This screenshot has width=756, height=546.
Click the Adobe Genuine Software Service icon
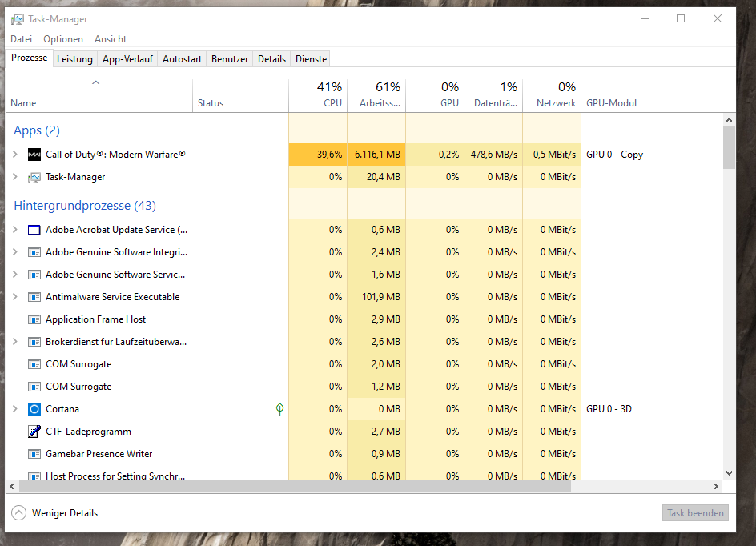(34, 275)
